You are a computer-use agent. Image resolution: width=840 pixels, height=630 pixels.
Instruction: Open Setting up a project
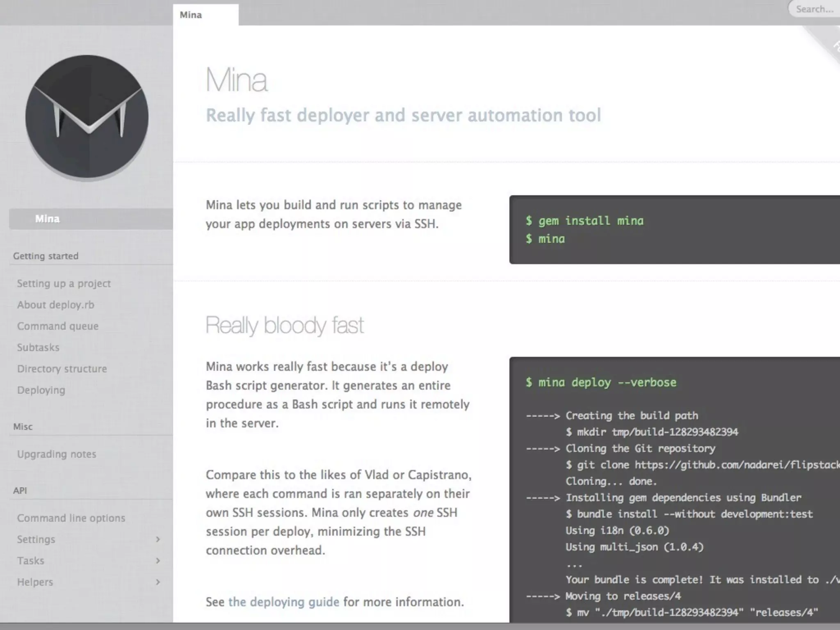(x=64, y=283)
